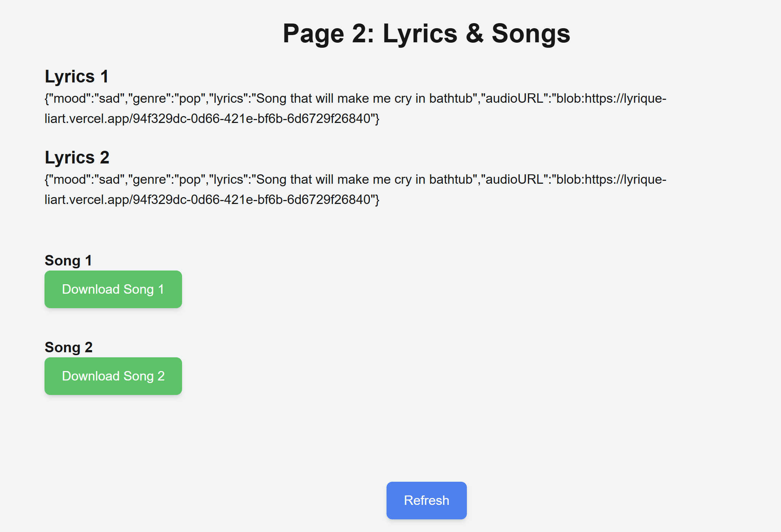The image size is (781, 532).
Task: Click the Song 2 heading label
Action: (x=68, y=347)
